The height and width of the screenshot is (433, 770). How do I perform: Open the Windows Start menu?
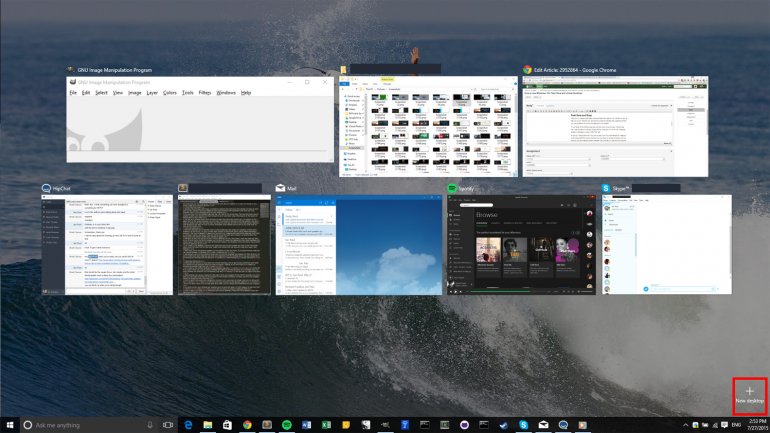pos(9,425)
